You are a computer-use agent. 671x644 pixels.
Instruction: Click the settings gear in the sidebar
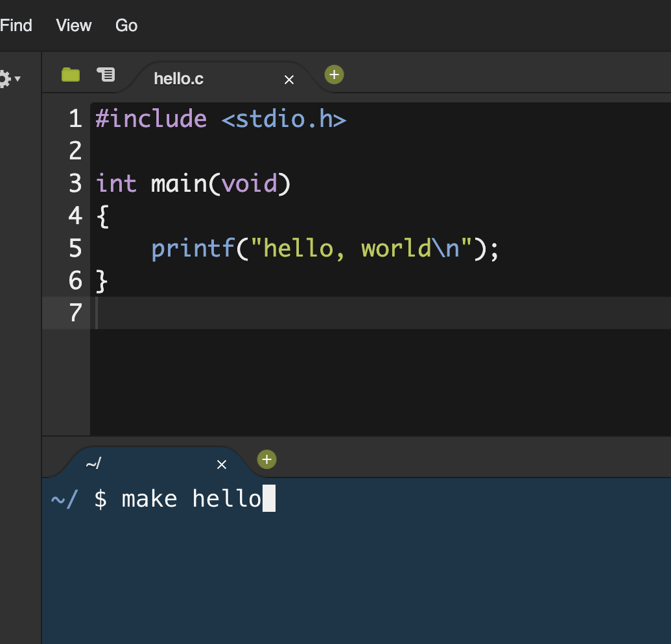pos(5,78)
